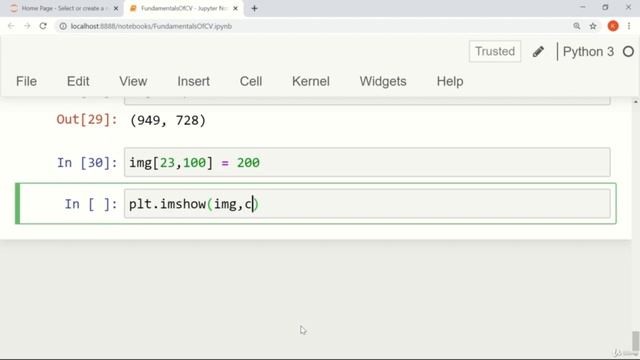The image size is (640, 360).
Task: Reload the page with refresh icon
Action: 43,26
